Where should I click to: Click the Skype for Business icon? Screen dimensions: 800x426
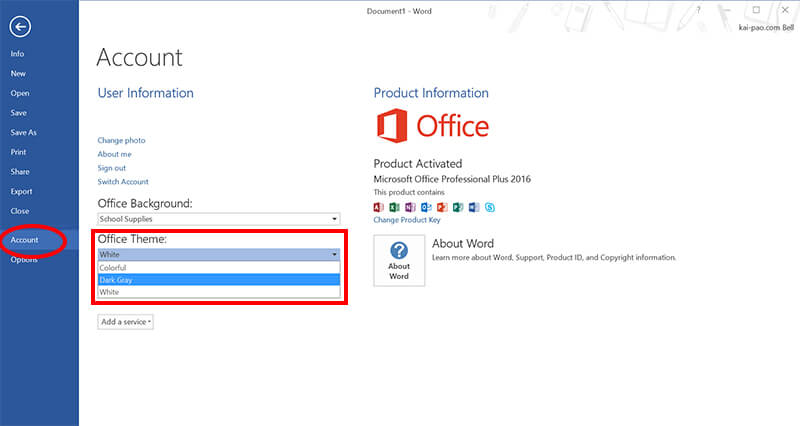(490, 207)
